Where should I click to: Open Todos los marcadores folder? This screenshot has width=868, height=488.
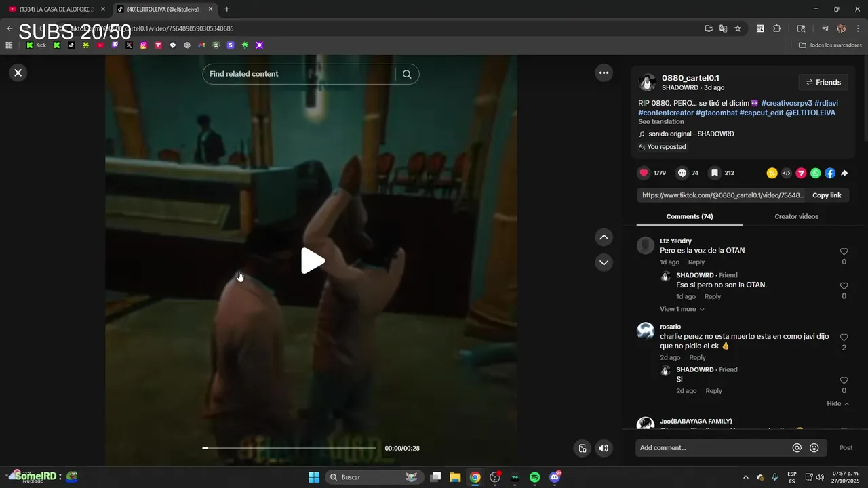[x=830, y=45]
